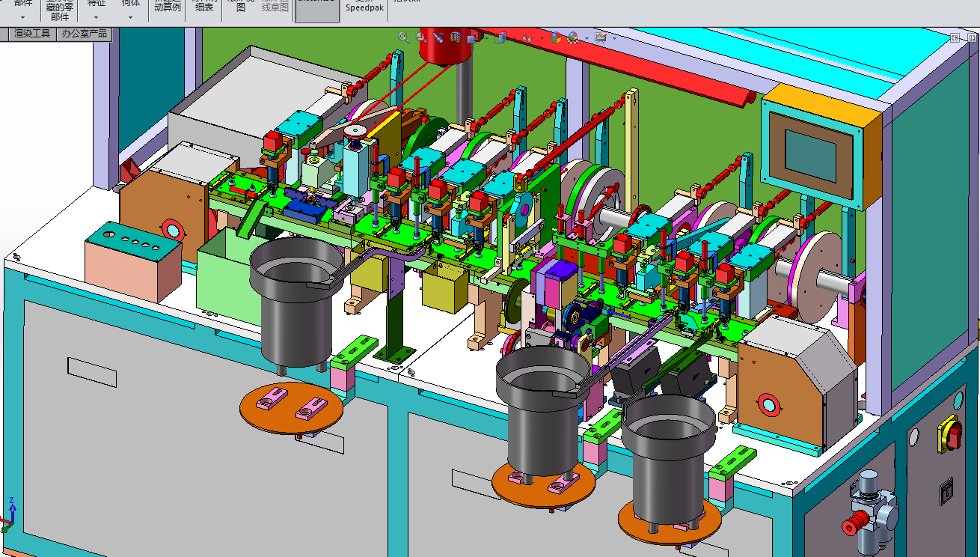Click the Display Style cube icon

pos(500,37)
